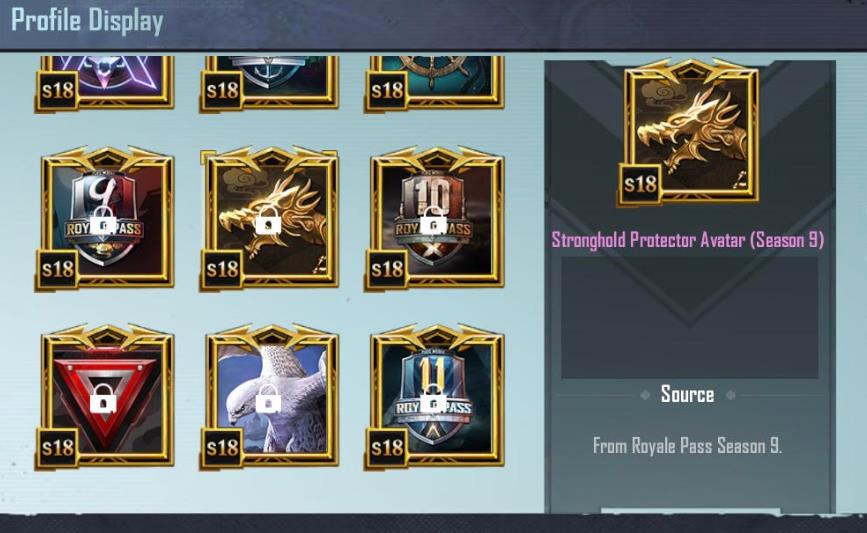Click the Stronghold Protector Avatar (Season 9) title
The height and width of the screenshot is (533, 867).
pyautogui.click(x=687, y=240)
